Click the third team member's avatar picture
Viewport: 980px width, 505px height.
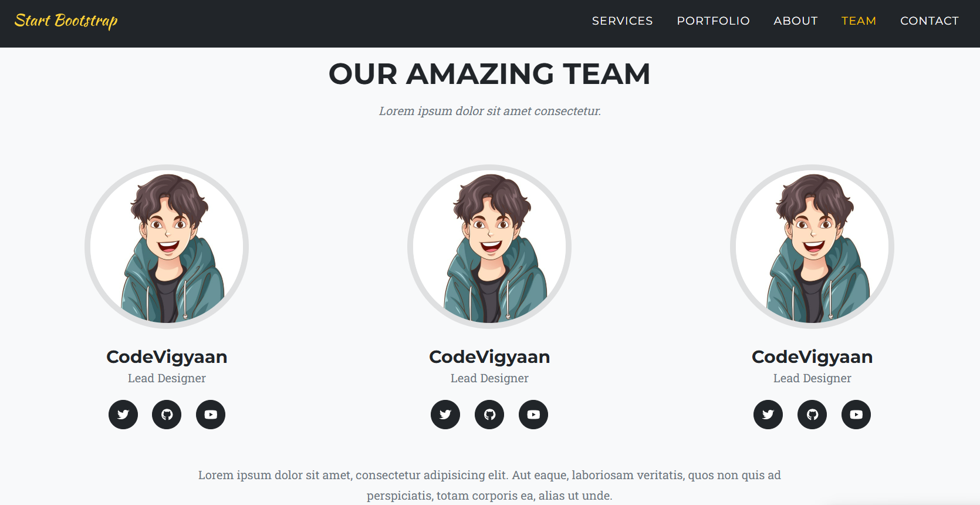pyautogui.click(x=812, y=247)
